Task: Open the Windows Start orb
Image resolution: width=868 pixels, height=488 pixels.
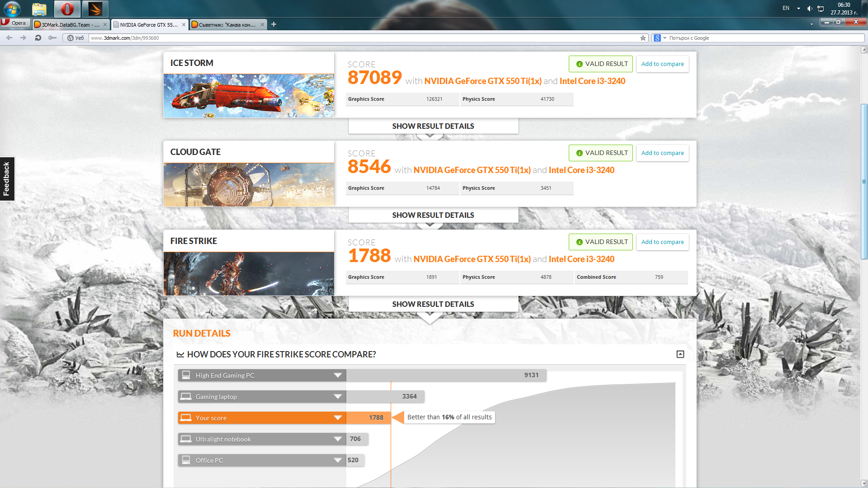Action: (12, 9)
